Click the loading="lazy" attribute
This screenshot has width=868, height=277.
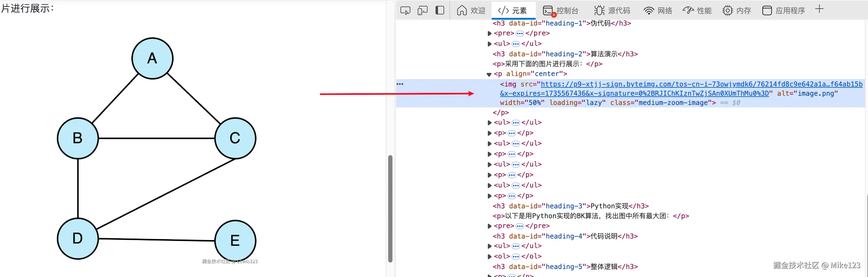coord(577,102)
